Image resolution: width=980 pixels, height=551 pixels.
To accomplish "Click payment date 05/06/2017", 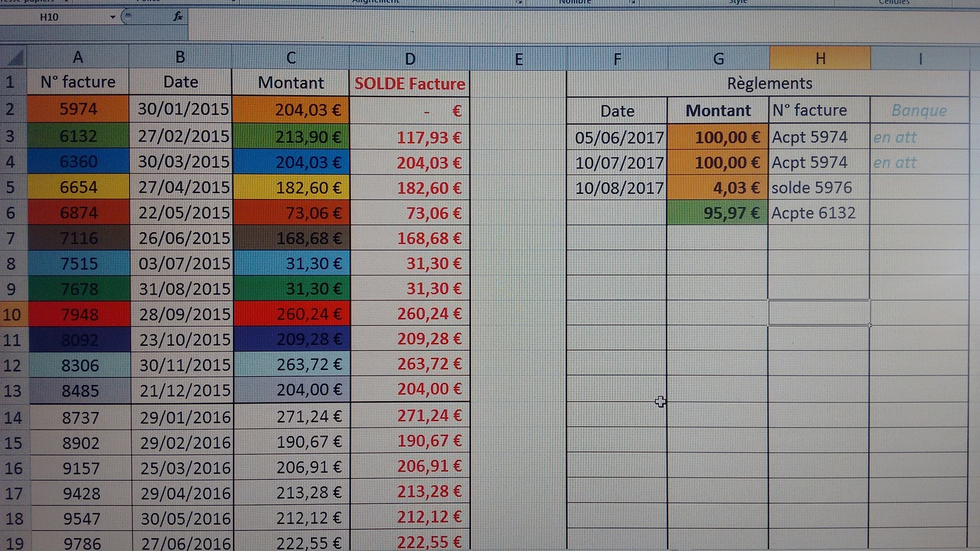I will [617, 137].
